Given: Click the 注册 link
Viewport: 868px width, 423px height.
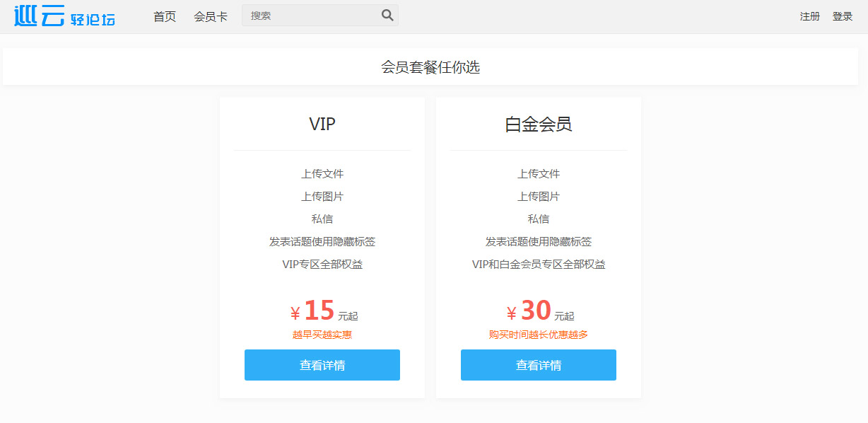Looking at the screenshot, I should 810,16.
